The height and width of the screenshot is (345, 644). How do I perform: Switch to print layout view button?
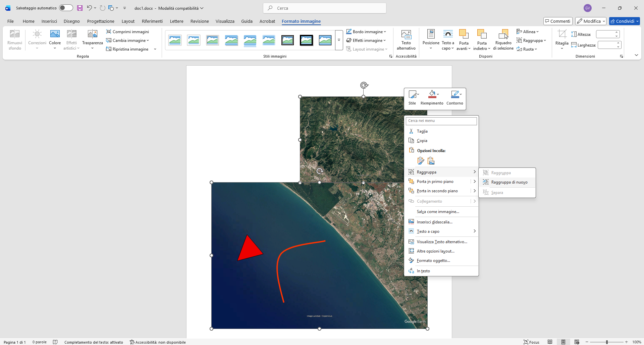[x=563, y=342]
